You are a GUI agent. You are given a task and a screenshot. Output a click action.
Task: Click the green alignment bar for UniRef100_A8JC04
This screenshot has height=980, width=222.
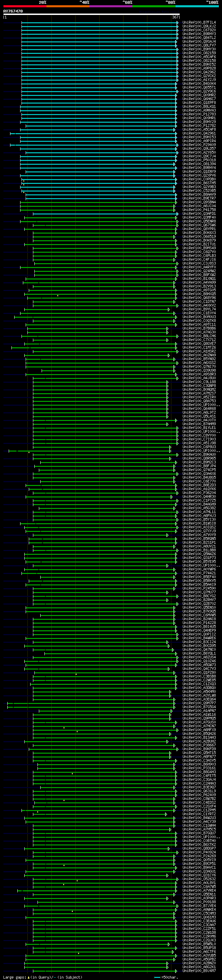point(97,206)
